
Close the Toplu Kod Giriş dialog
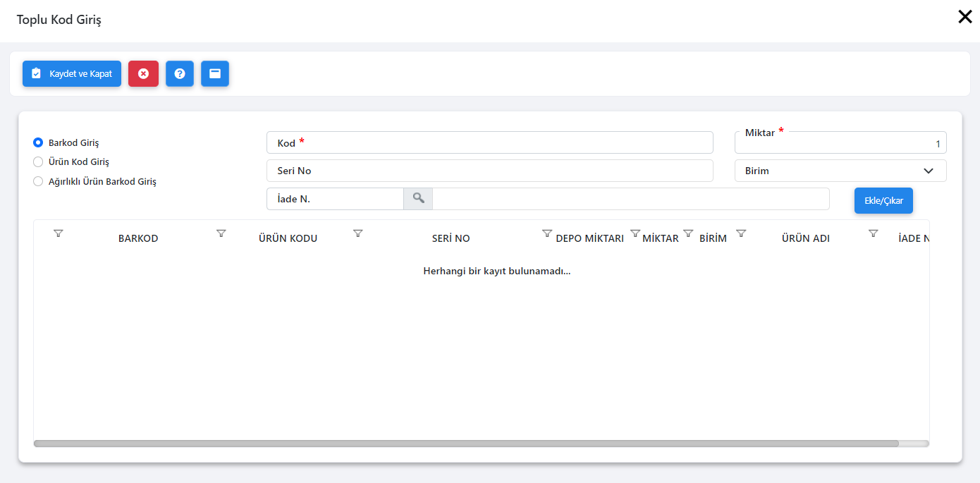pos(964,17)
